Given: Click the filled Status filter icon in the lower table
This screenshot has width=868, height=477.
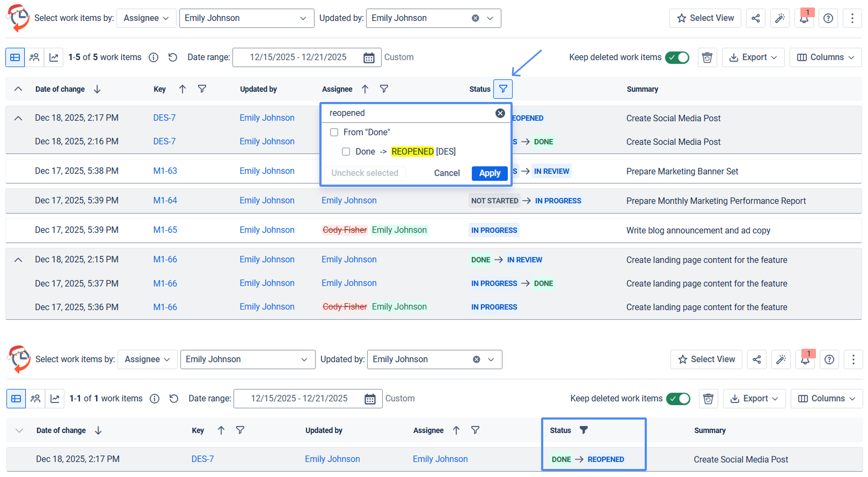Looking at the screenshot, I should point(584,430).
